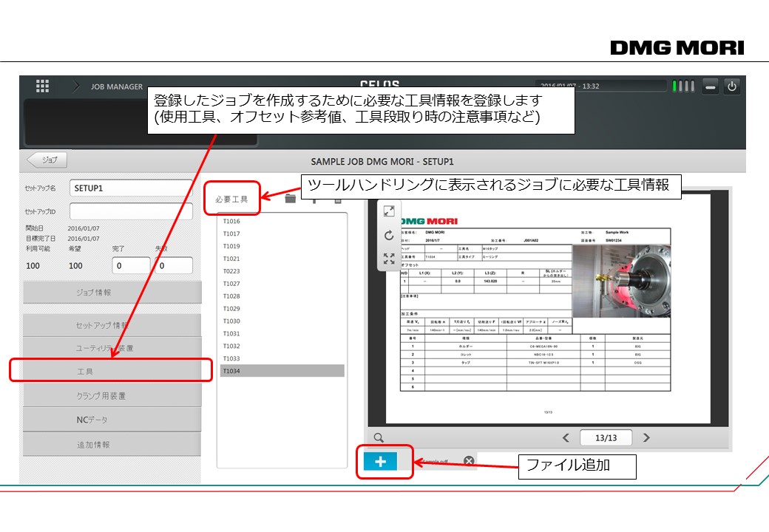Screen dimensions: 769x532
Task: Go to next PDF page
Action: [x=646, y=437]
